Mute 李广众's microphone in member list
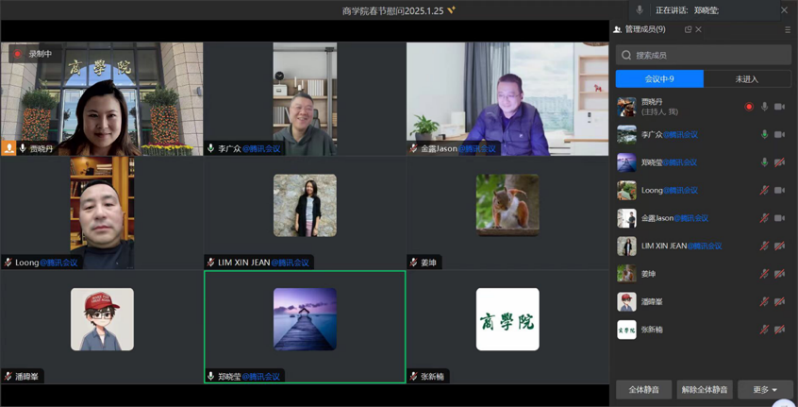 pyautogui.click(x=765, y=134)
